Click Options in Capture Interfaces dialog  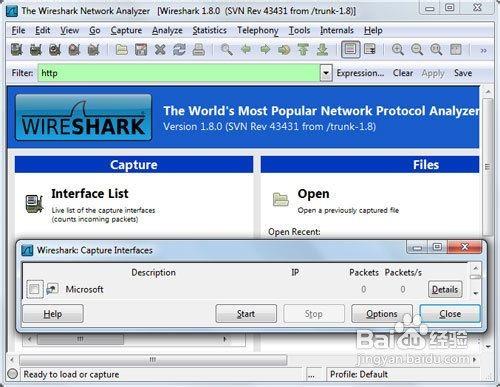tap(382, 314)
